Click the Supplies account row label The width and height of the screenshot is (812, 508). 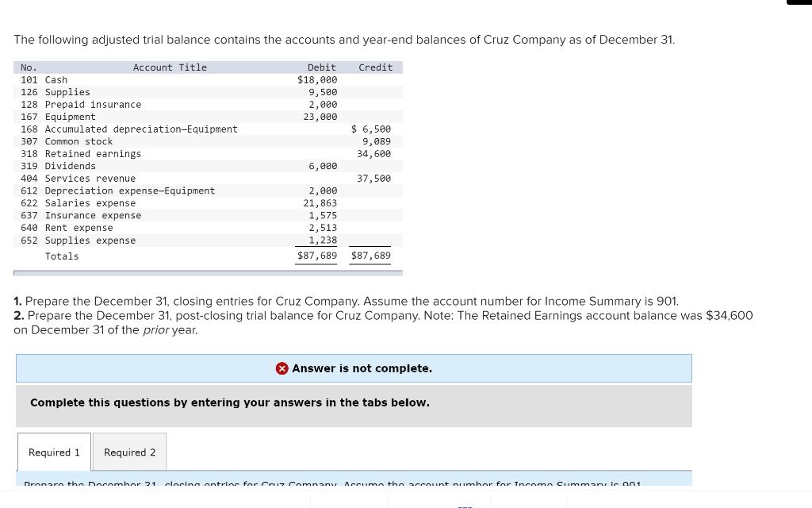(67, 92)
